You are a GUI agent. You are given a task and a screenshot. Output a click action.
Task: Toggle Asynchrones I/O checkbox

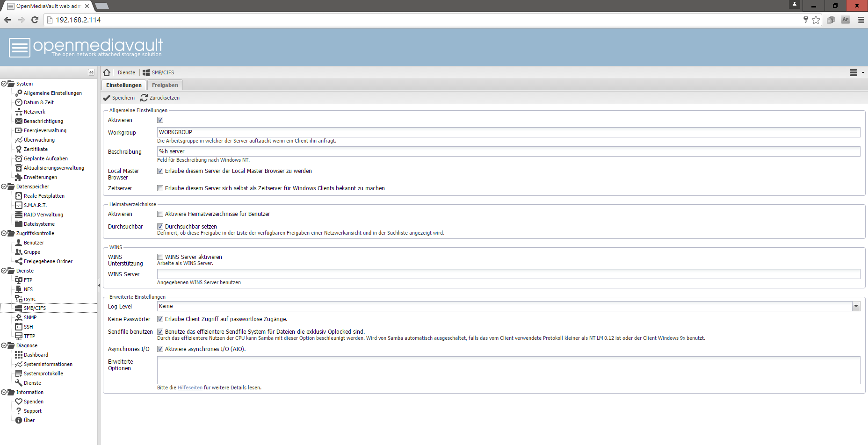pyautogui.click(x=160, y=349)
